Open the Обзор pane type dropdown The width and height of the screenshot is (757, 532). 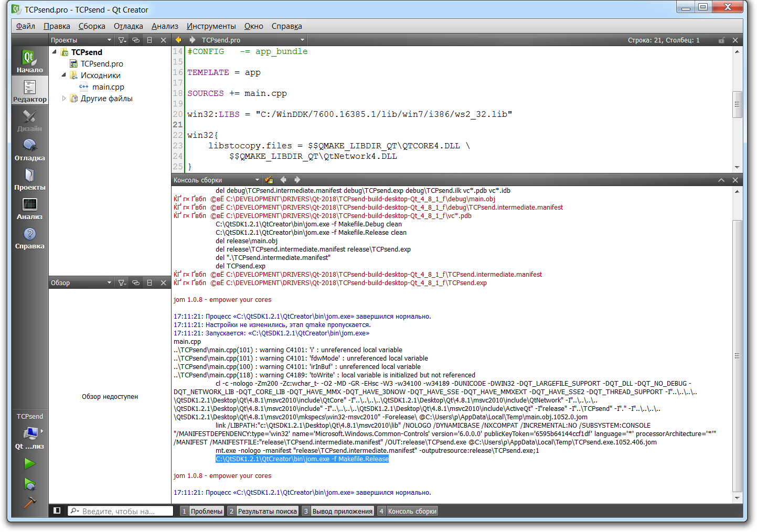click(81, 283)
